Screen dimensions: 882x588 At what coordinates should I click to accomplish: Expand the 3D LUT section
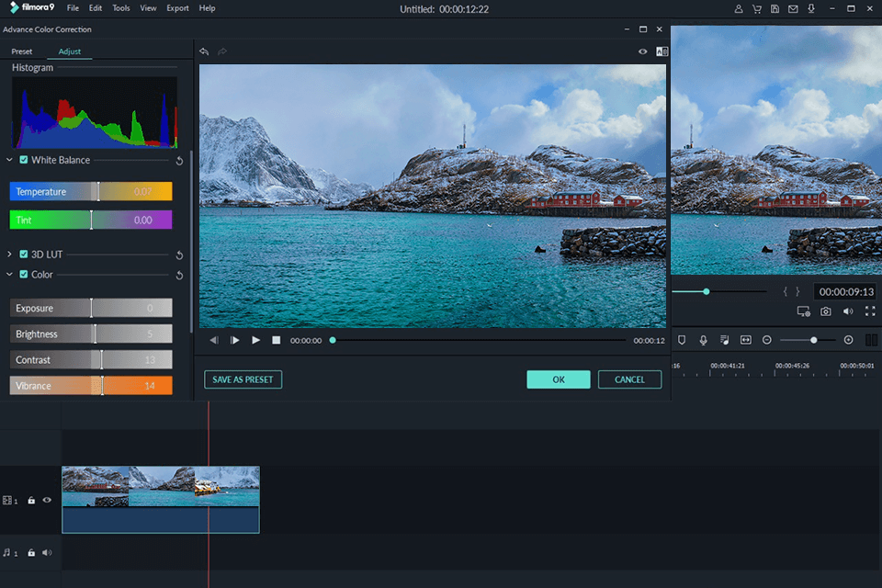point(10,254)
